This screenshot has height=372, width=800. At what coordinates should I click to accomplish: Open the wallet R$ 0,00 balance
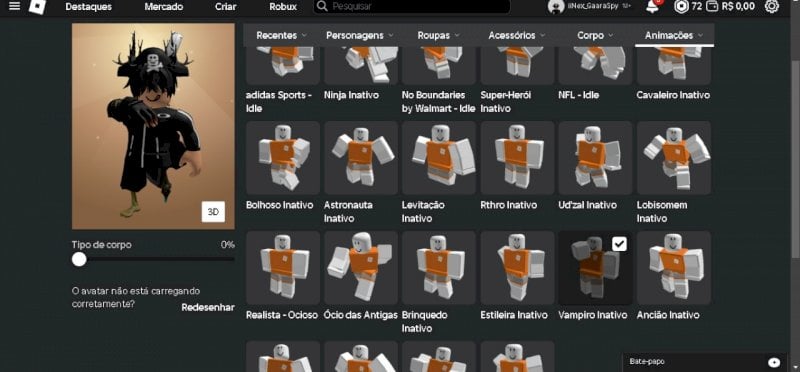pos(731,6)
